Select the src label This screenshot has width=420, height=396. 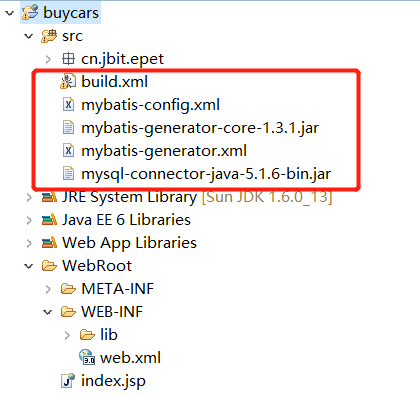(72, 36)
